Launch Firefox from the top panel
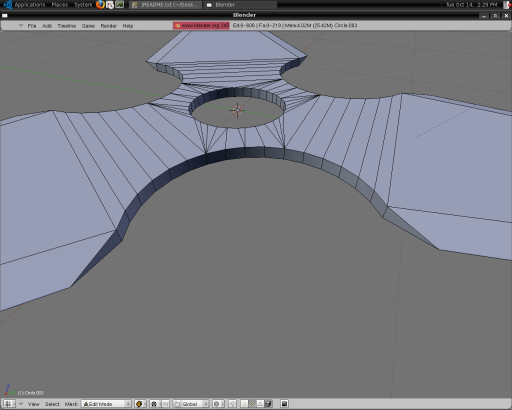This screenshot has height=410, width=512. click(100, 4)
